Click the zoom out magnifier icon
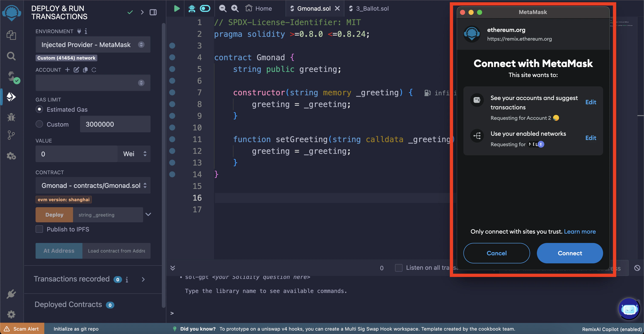 (x=223, y=9)
